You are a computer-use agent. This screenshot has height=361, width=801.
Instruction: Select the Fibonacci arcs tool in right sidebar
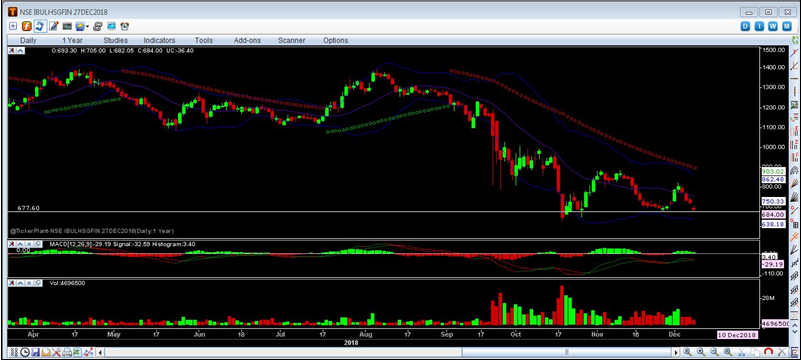point(794,170)
